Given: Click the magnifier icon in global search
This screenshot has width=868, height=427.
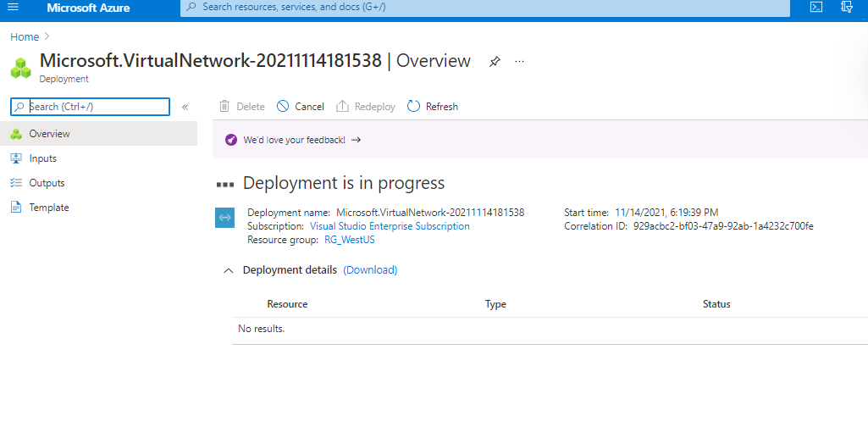Looking at the screenshot, I should click(x=191, y=7).
